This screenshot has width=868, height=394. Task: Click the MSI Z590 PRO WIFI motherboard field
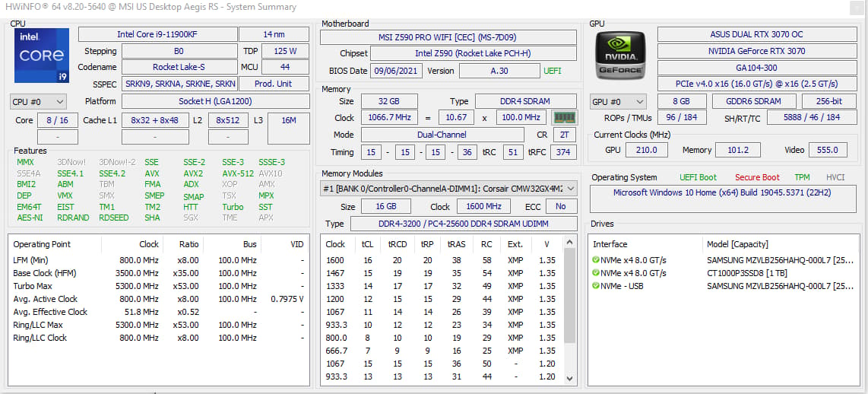448,37
